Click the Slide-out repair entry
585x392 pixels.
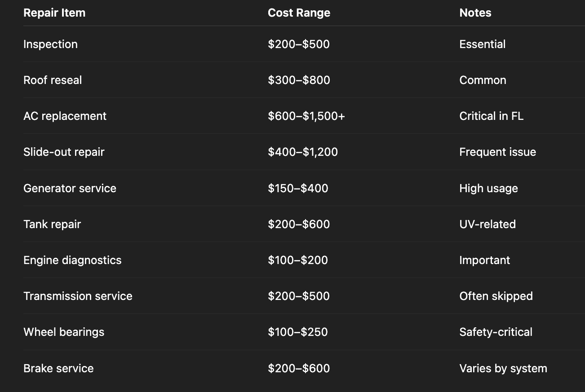point(64,152)
